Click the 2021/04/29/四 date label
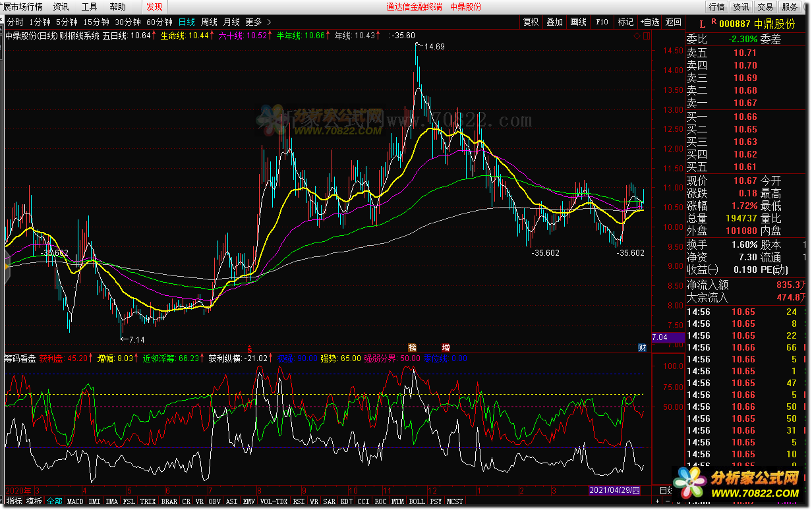This screenshot has height=510, width=812. tap(614, 491)
